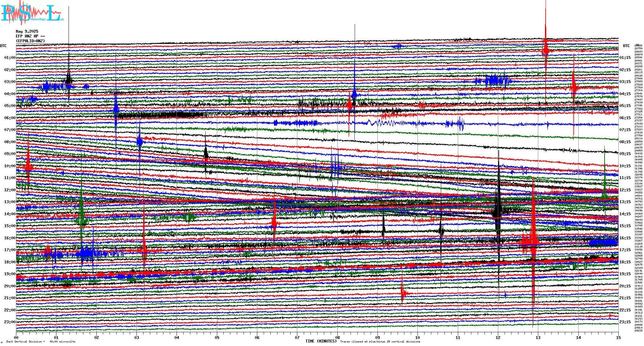The width and height of the screenshot is (644, 346).
Task: Select the 01:00 hour label on left
Action: pyautogui.click(x=10, y=58)
